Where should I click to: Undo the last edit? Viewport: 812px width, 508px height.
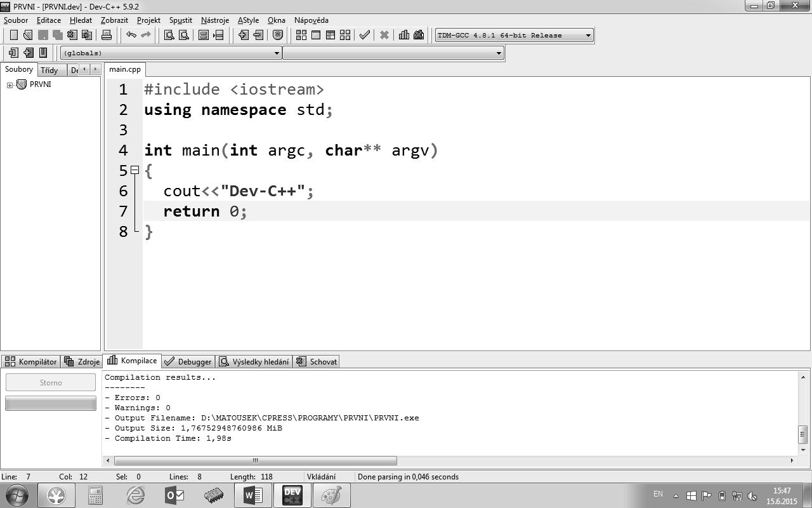[131, 35]
